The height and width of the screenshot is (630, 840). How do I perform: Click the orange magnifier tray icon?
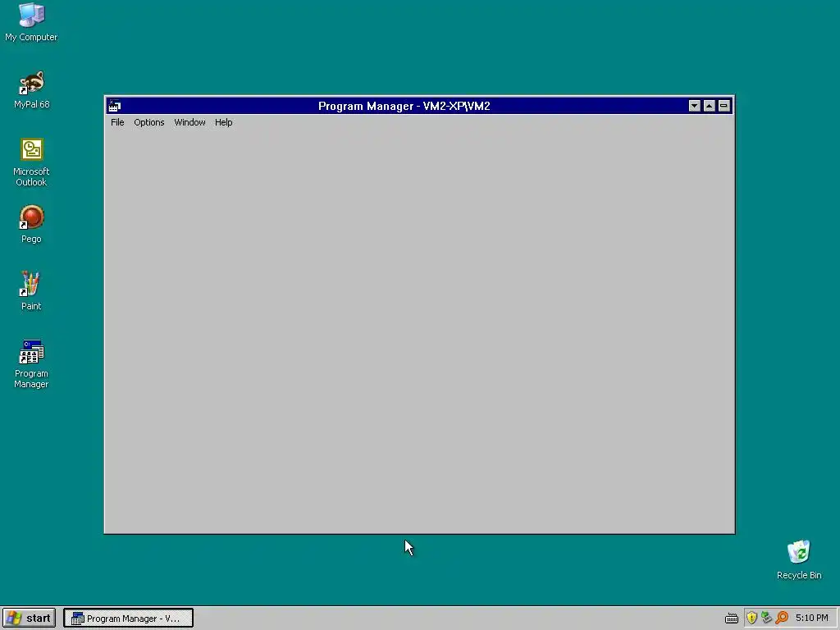[x=782, y=619]
